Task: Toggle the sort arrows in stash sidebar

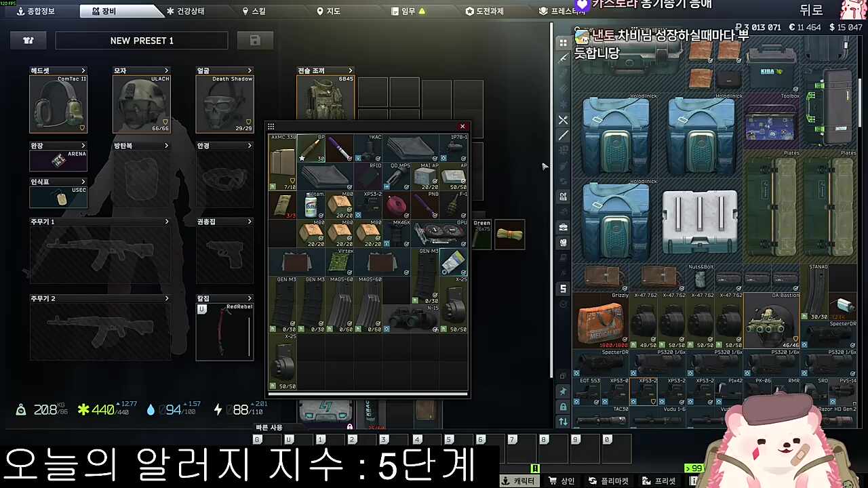Action: [x=563, y=422]
